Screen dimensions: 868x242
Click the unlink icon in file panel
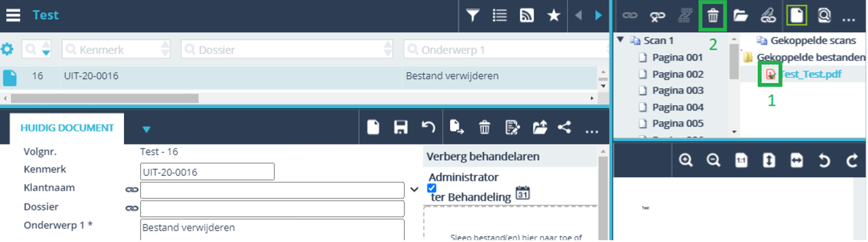tap(658, 16)
